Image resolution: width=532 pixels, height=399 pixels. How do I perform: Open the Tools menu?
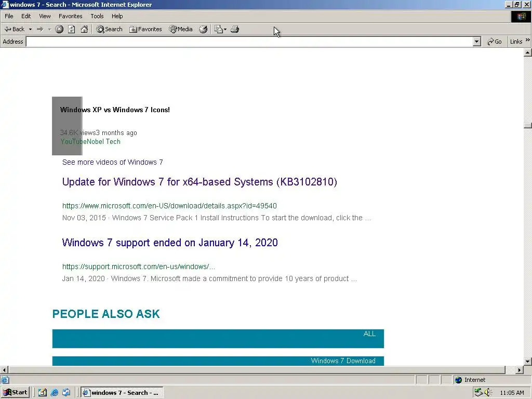(97, 16)
